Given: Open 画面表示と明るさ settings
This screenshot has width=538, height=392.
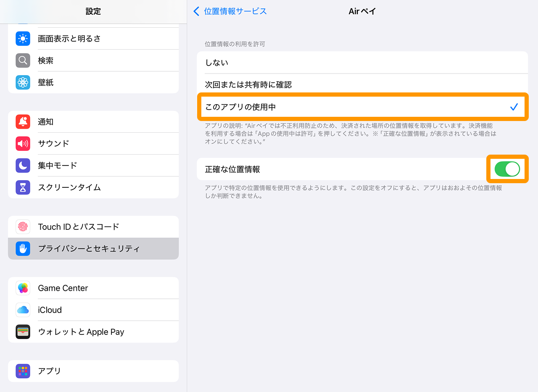Looking at the screenshot, I should (93, 39).
